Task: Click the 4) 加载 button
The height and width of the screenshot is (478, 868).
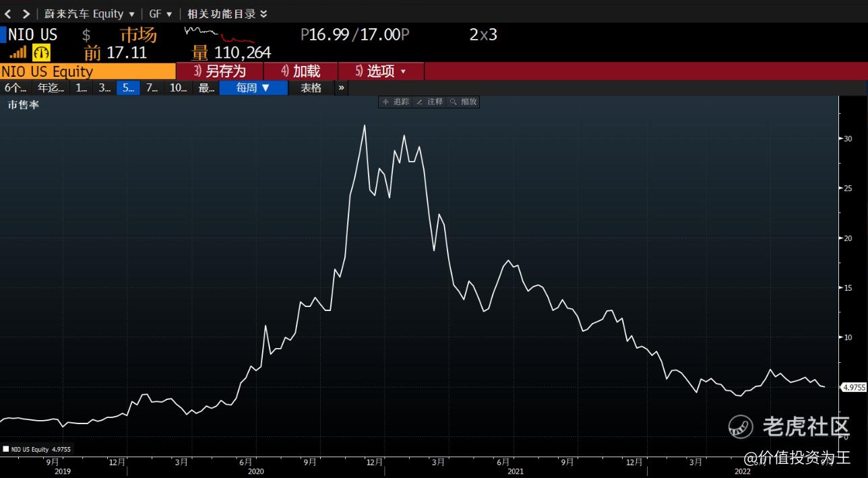Action: pyautogui.click(x=301, y=71)
